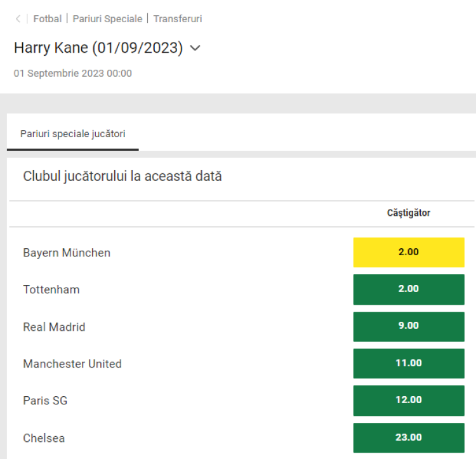Image resolution: width=476 pixels, height=459 pixels.
Task: Click the Câștigător column header
Action: pyautogui.click(x=409, y=213)
